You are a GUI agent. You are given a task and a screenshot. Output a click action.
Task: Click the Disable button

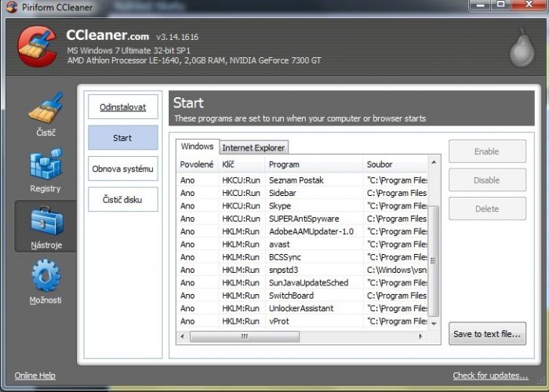tap(487, 180)
